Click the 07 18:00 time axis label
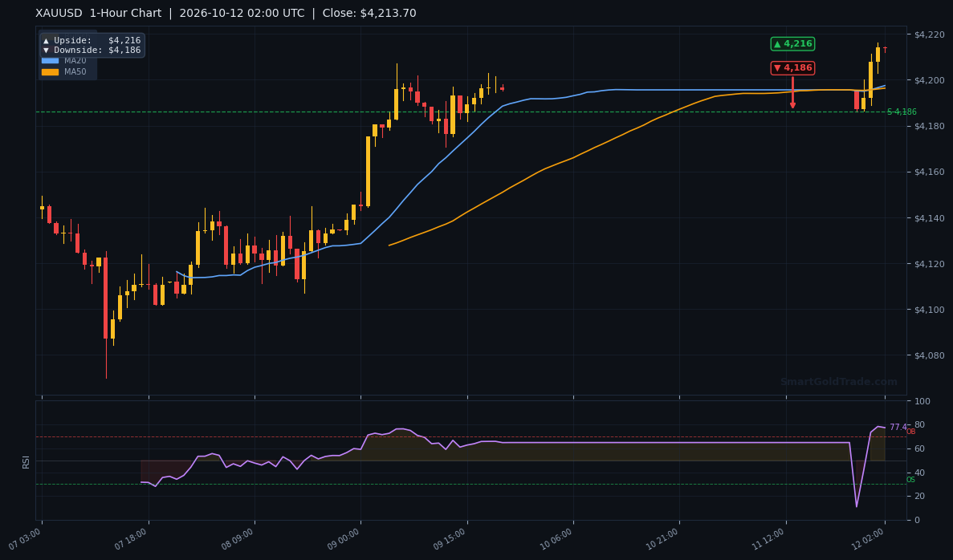 [x=132, y=539]
